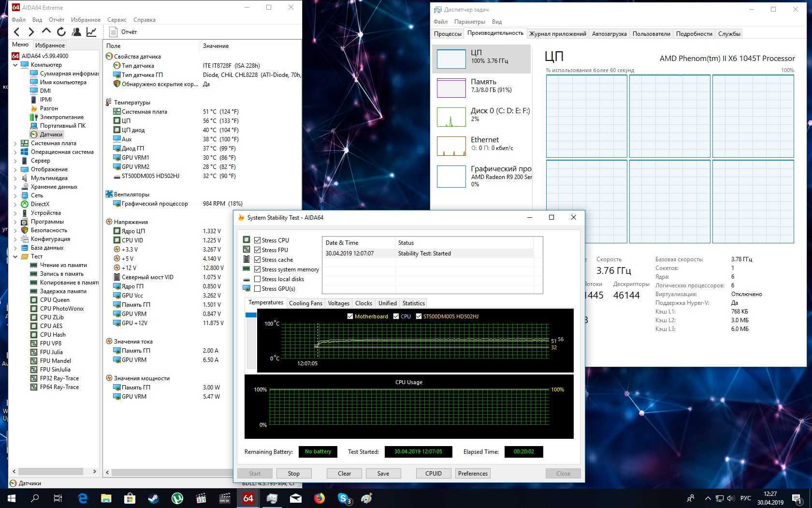Open the Автозагрузка tab in Task Manager
This screenshot has height=508, width=812.
[609, 34]
